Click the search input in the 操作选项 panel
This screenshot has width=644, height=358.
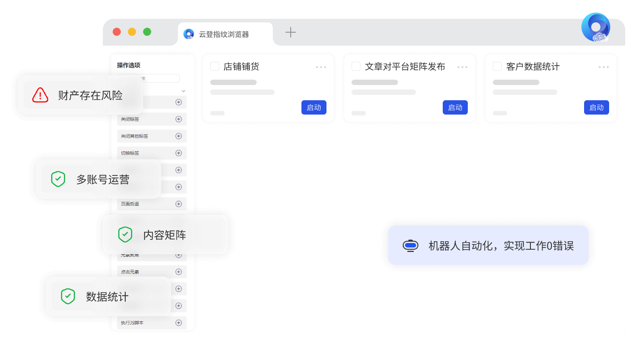click(148, 78)
